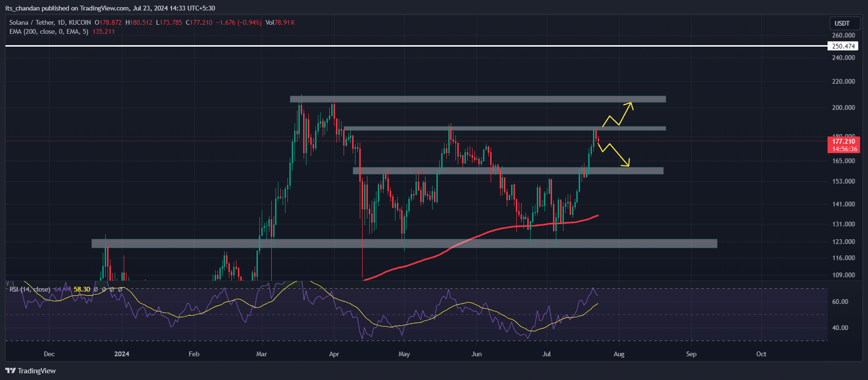Click the 250.474 horizontal line price label
Image resolution: width=868 pixels, height=380 pixels.
(x=843, y=46)
